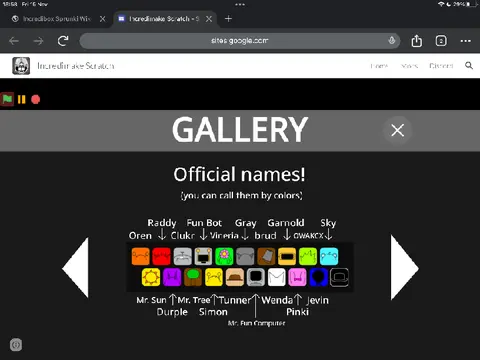Image resolution: width=480 pixels, height=360 pixels.
Task: Share the page via share icon
Action: (x=417, y=41)
